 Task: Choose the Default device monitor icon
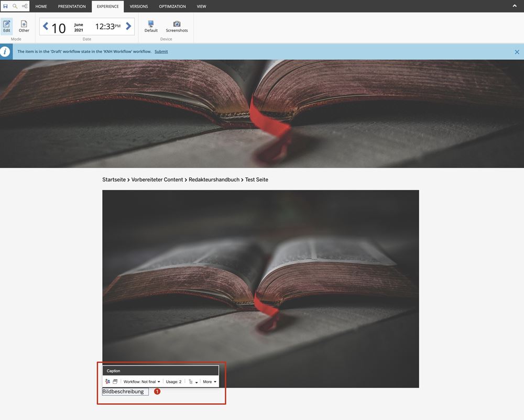pyautogui.click(x=151, y=26)
